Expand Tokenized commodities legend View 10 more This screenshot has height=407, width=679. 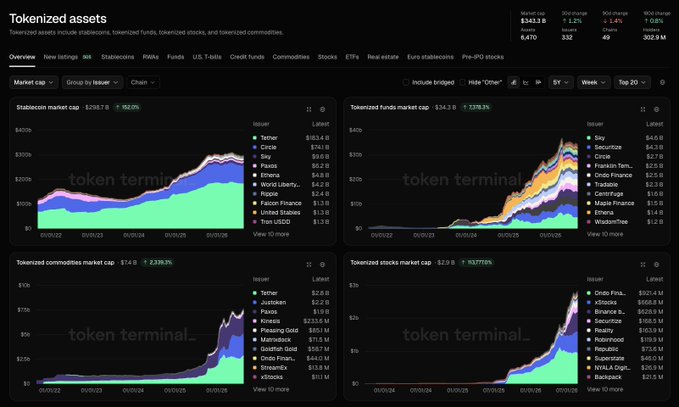point(271,389)
